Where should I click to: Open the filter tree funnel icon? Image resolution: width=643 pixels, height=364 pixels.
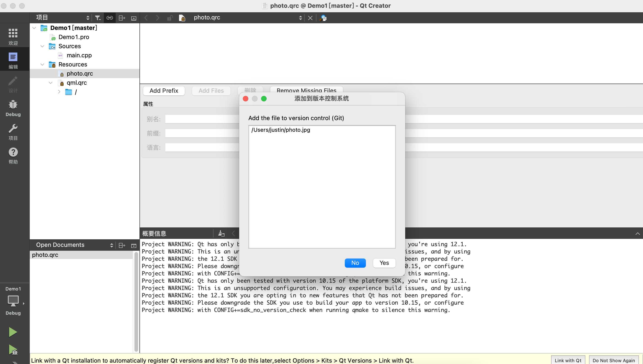(98, 18)
